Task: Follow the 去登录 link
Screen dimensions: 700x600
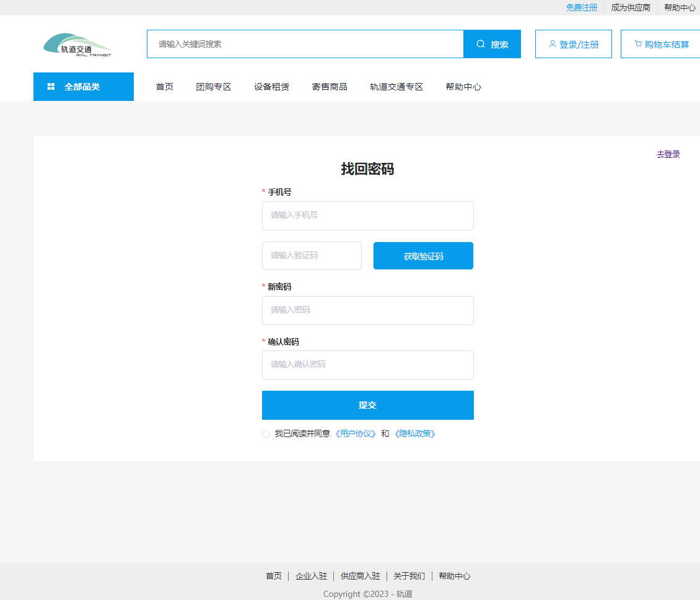Action: [668, 154]
